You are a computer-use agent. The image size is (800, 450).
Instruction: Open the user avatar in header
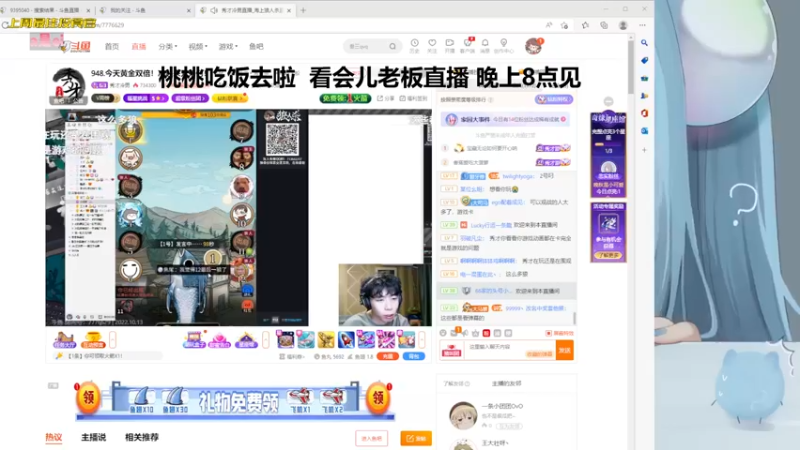pyautogui.click(x=534, y=46)
